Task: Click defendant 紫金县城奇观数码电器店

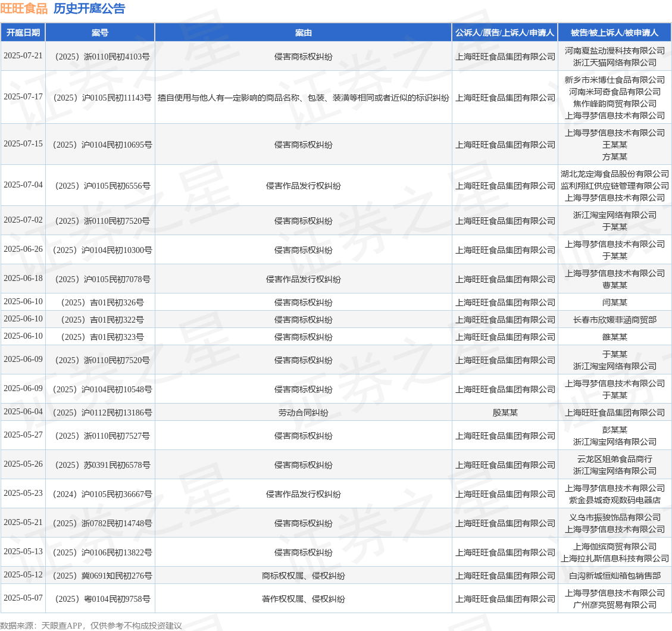Action: coord(615,500)
